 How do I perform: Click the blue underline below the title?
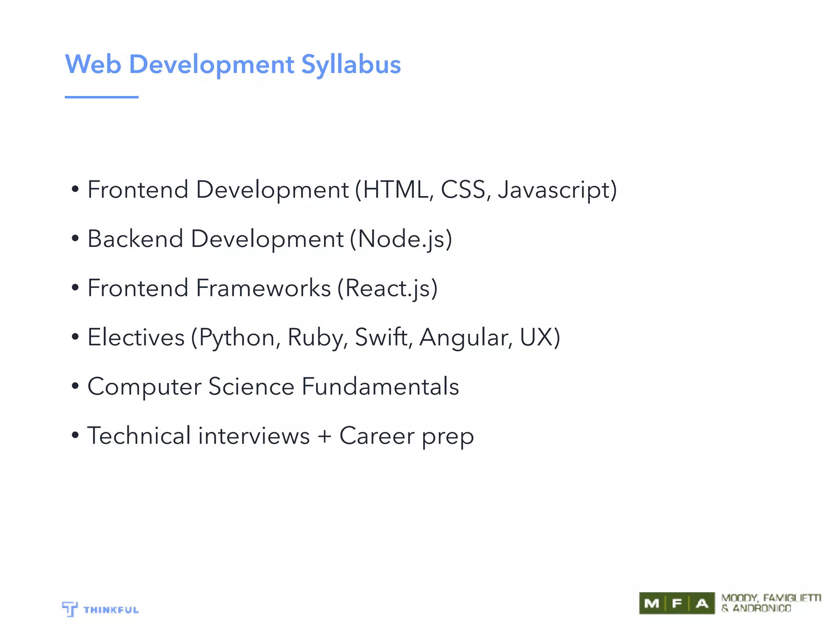[101, 97]
